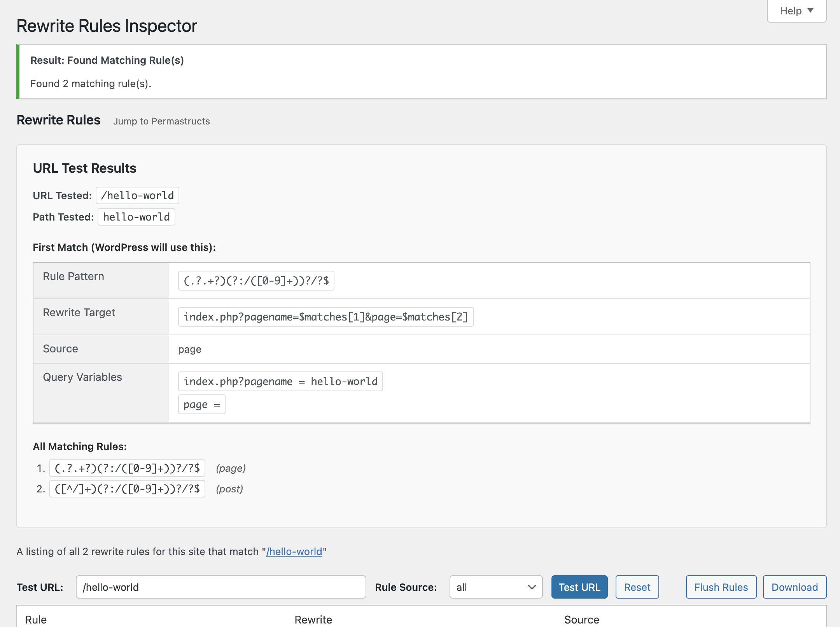840x627 pixels.
Task: Open the Help dropdown tab
Action: pos(796,11)
